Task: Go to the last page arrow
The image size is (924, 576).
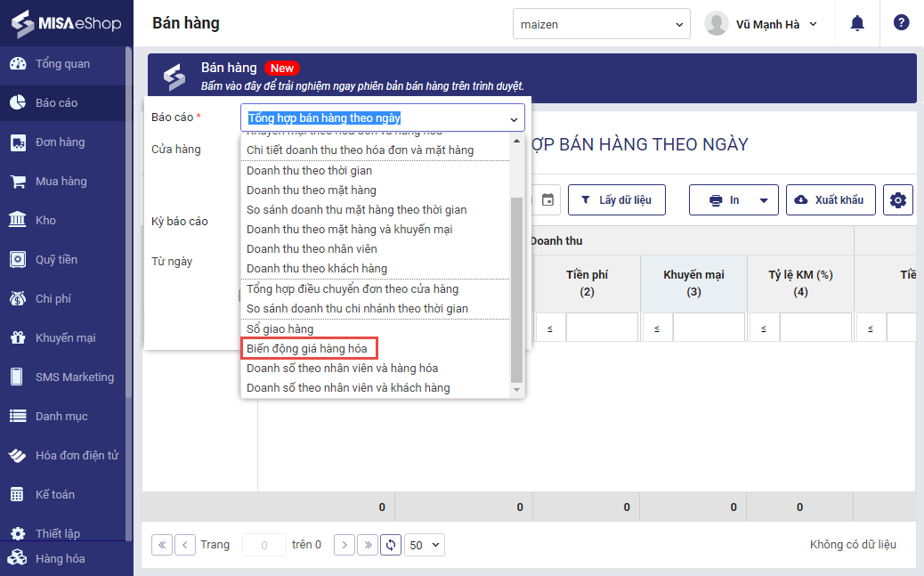Action: [368, 545]
